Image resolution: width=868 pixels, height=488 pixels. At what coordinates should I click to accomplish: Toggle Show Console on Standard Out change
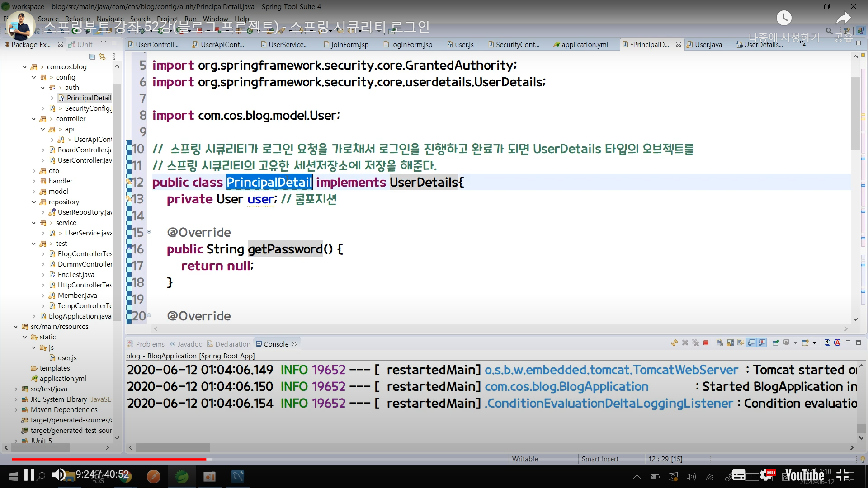point(751,343)
